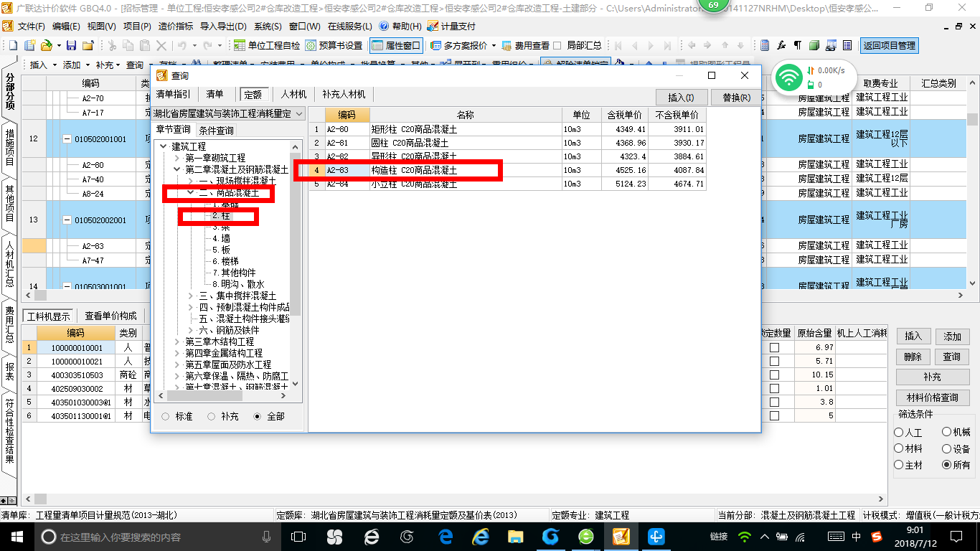This screenshot has width=980, height=551.
Task: Switch to 清单指引 tab in query dialog
Action: 174,94
